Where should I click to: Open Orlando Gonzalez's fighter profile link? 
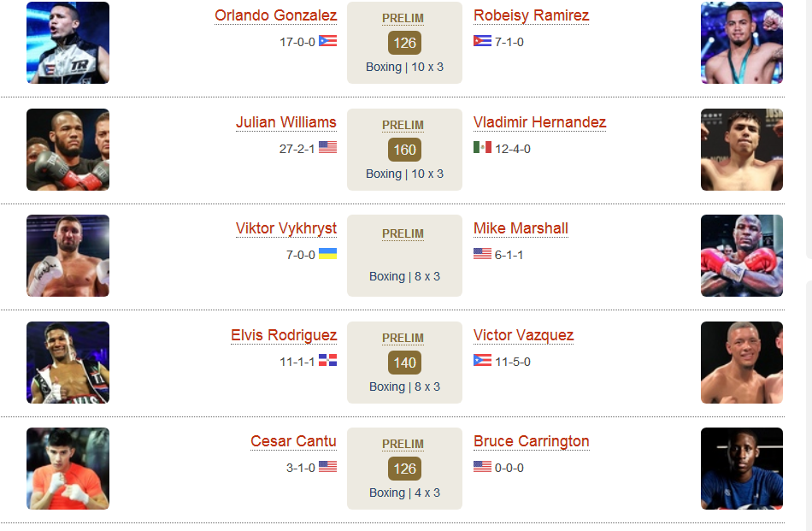point(275,15)
